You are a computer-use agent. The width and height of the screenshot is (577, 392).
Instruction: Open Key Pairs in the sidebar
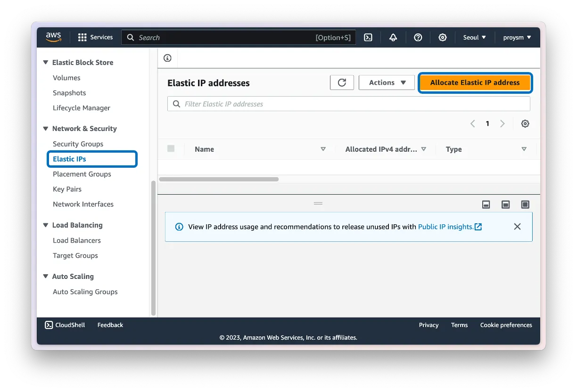coord(67,189)
